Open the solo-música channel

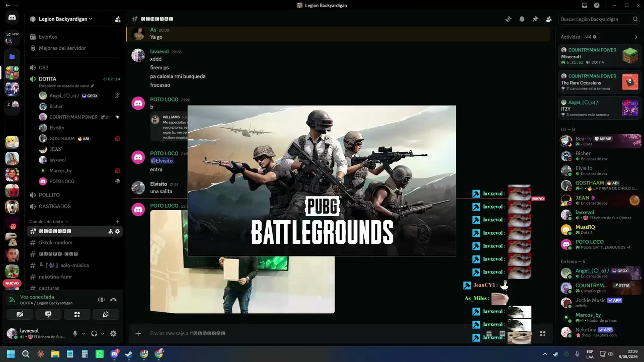click(74, 265)
